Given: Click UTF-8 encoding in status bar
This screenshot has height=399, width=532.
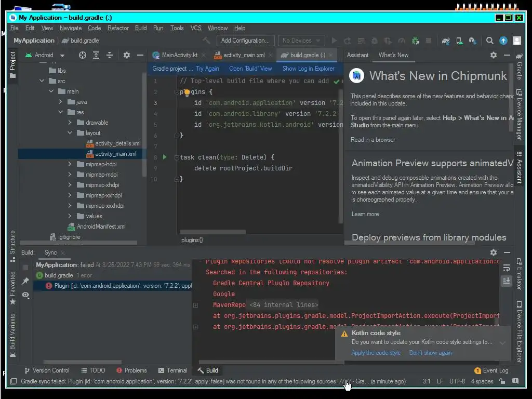Looking at the screenshot, I should click(457, 381).
